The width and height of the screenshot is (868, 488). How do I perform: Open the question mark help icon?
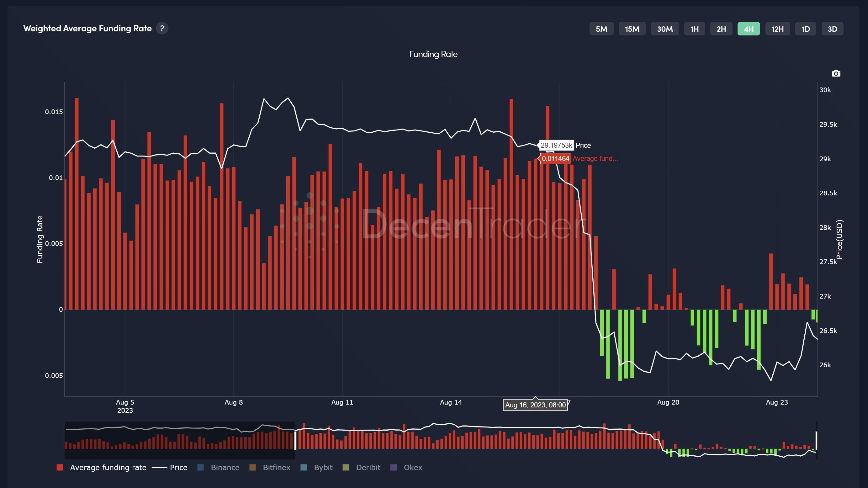pyautogui.click(x=162, y=28)
